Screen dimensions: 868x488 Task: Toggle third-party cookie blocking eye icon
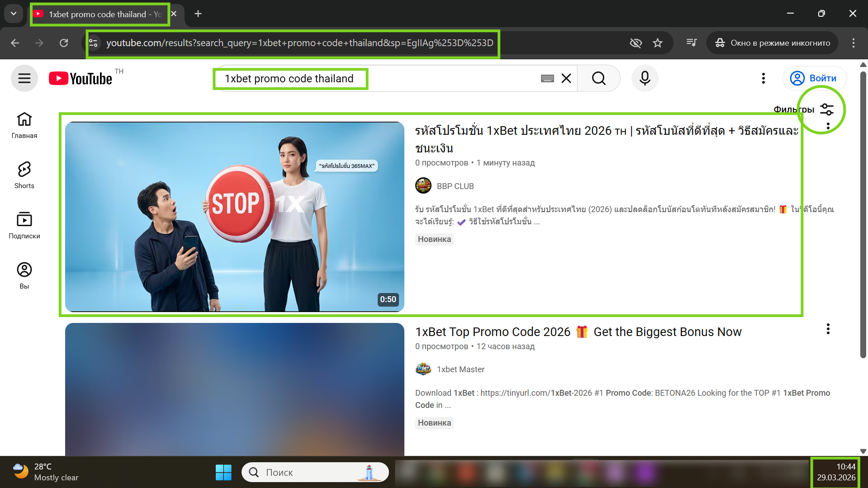point(636,43)
